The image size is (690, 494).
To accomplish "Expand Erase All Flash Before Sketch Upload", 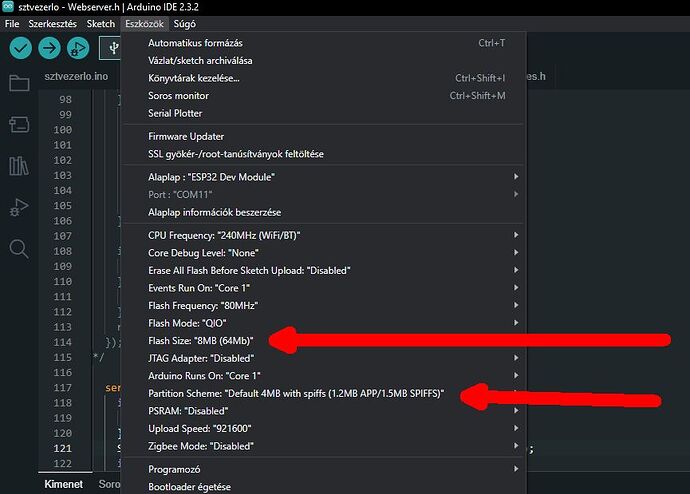I will click(323, 271).
